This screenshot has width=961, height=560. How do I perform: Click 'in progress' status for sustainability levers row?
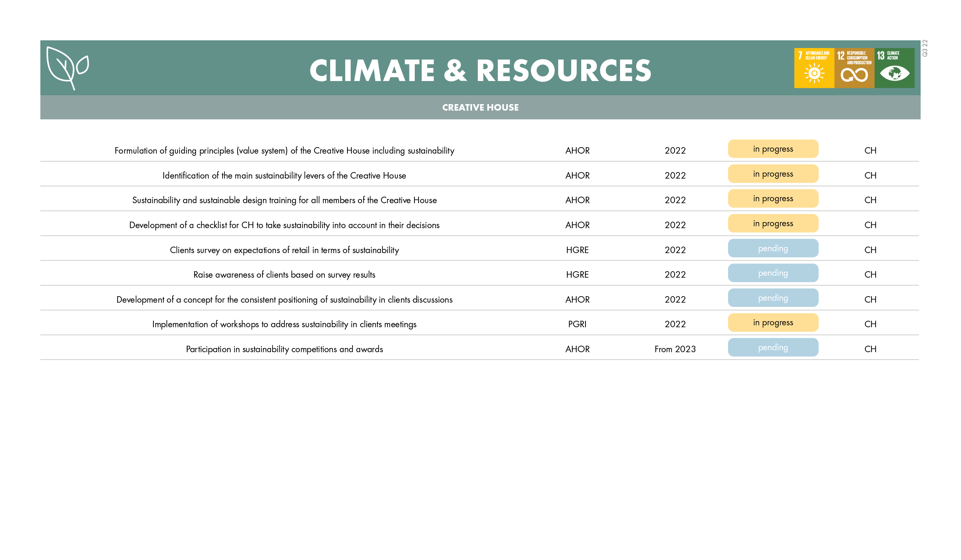[773, 174]
